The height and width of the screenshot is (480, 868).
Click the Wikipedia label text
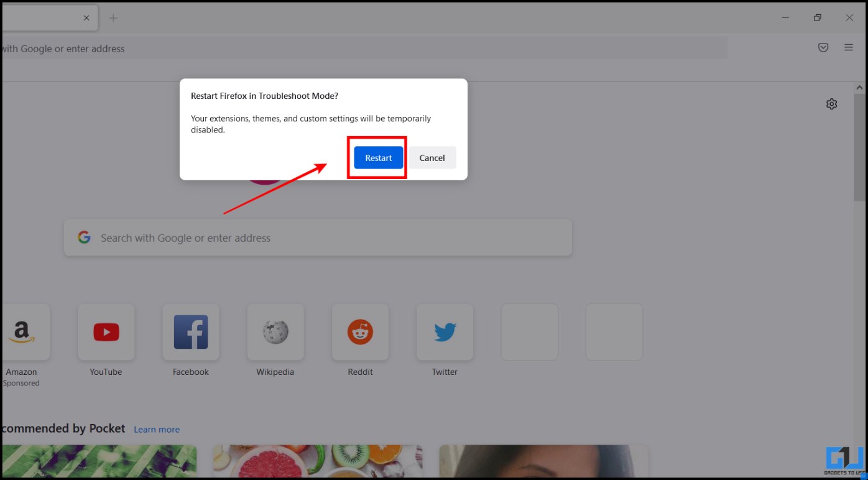tap(275, 372)
